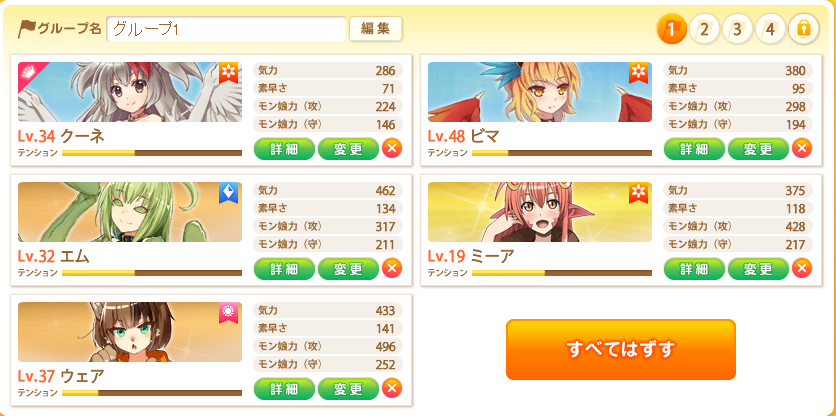The height and width of the screenshot is (416, 836).
Task: Remove ビマ with the red X icon
Action: 802,148
